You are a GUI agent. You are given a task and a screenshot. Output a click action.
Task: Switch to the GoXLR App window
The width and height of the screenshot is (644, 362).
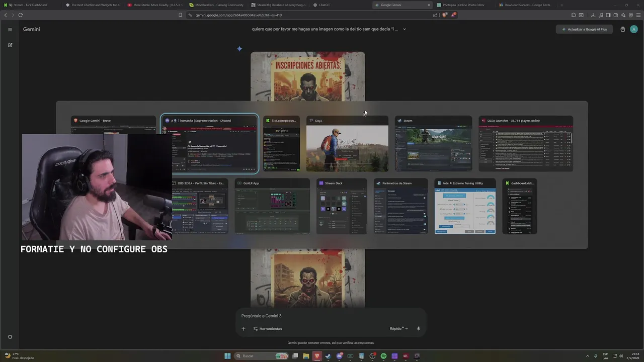coord(272,206)
